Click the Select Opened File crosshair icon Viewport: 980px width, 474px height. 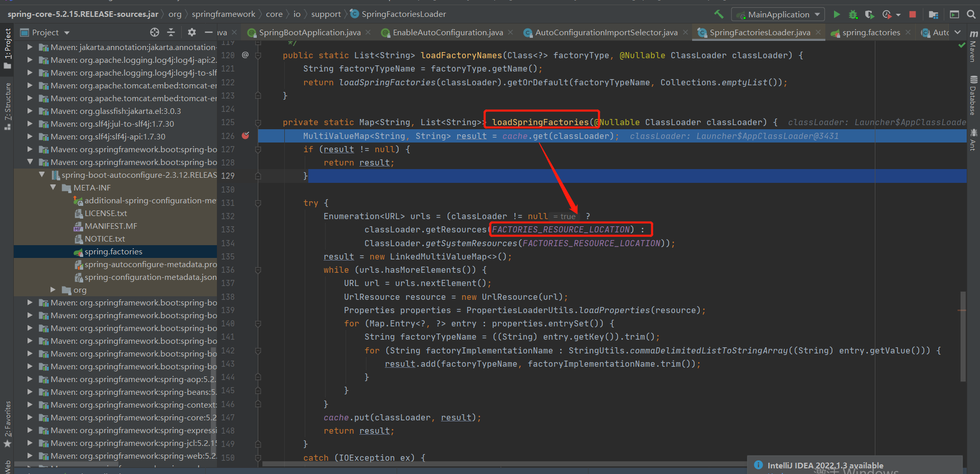click(155, 32)
